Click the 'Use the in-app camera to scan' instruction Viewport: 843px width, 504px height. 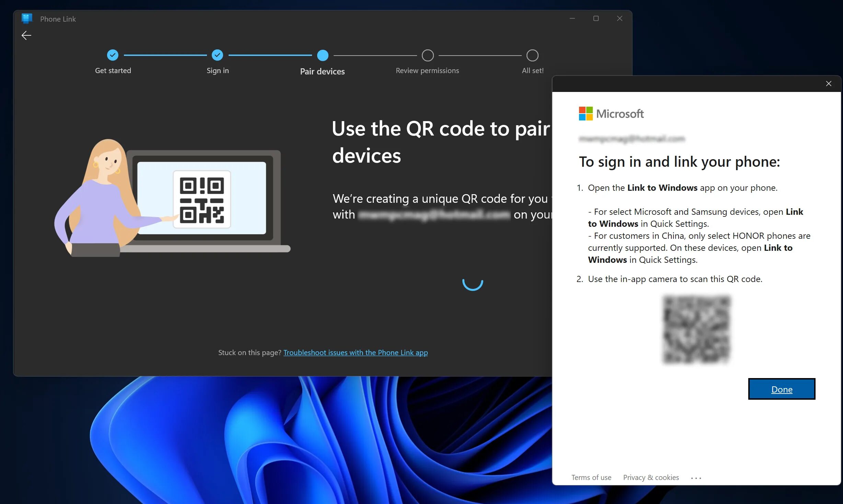[675, 279]
